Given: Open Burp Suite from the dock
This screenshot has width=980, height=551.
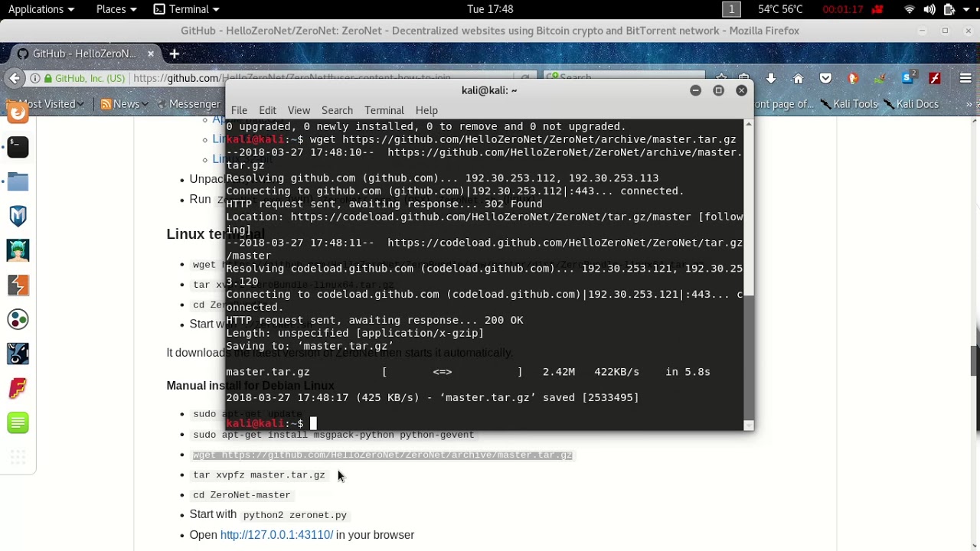Looking at the screenshot, I should coord(18,285).
